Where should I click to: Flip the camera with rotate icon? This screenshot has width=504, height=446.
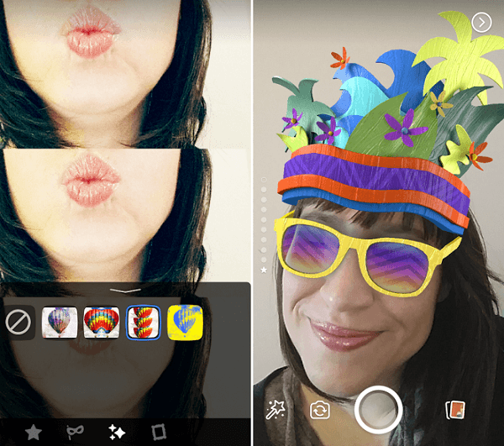(x=320, y=411)
